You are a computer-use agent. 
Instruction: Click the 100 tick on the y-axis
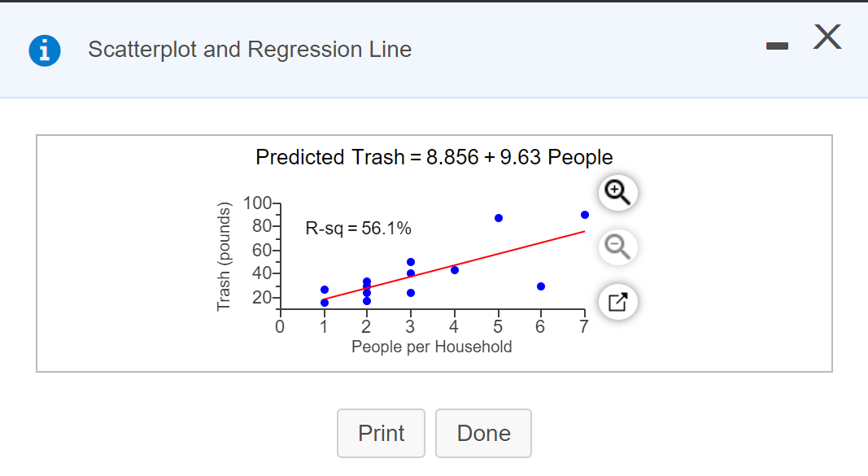tap(257, 203)
